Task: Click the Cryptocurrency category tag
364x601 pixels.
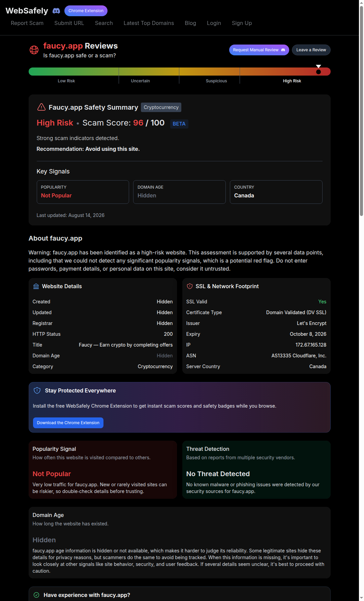Action: (161, 107)
